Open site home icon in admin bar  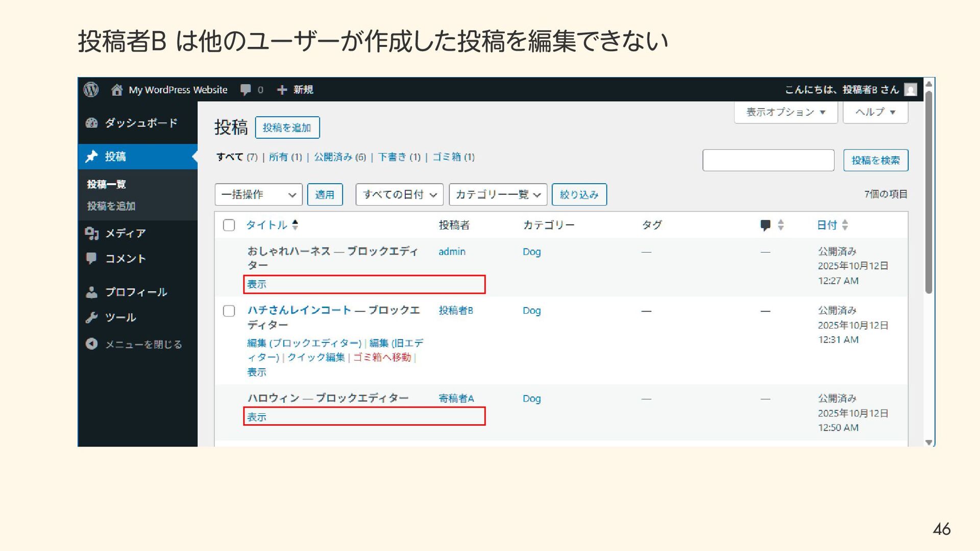point(117,90)
